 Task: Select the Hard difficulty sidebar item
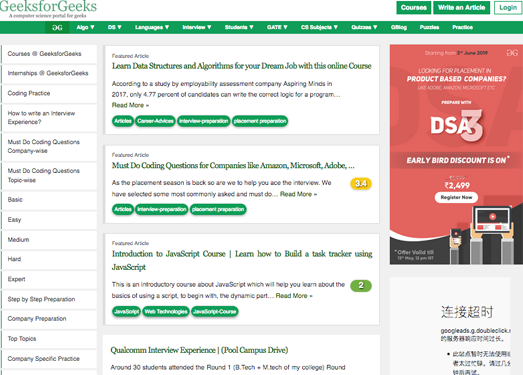[x=49, y=259]
